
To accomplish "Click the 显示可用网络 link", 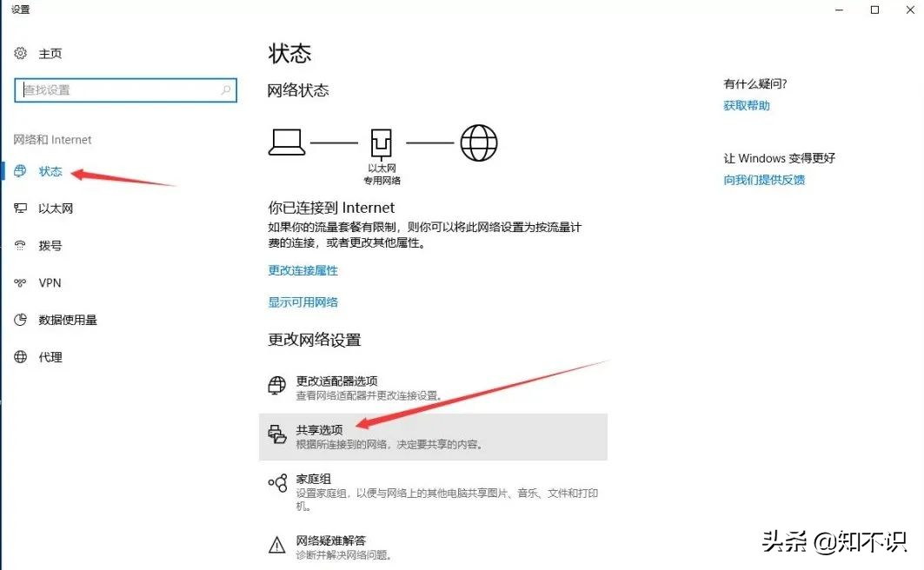I will [x=302, y=302].
